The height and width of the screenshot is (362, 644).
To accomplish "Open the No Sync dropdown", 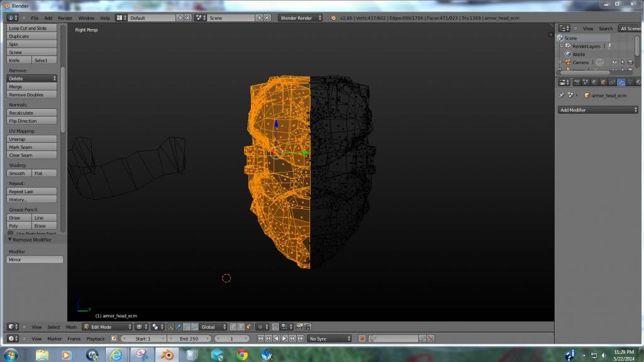I will coord(330,339).
